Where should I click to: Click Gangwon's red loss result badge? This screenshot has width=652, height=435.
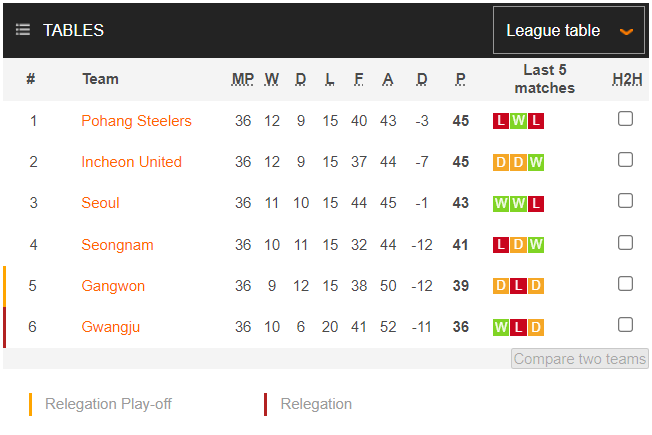point(518,286)
